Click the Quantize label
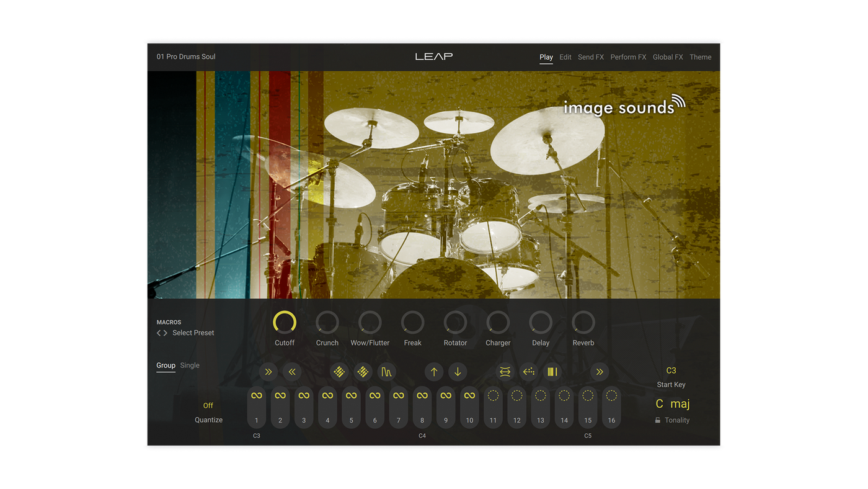Screen dimensions: 868x489 [208, 420]
